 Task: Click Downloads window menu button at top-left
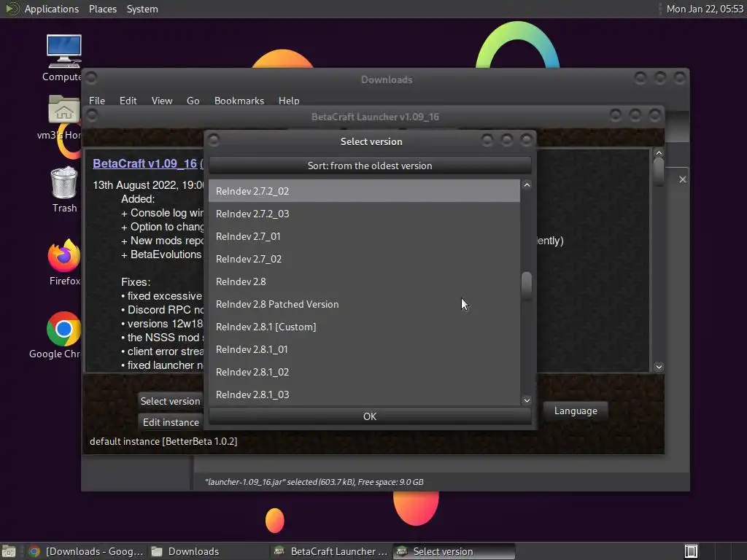[x=91, y=77]
